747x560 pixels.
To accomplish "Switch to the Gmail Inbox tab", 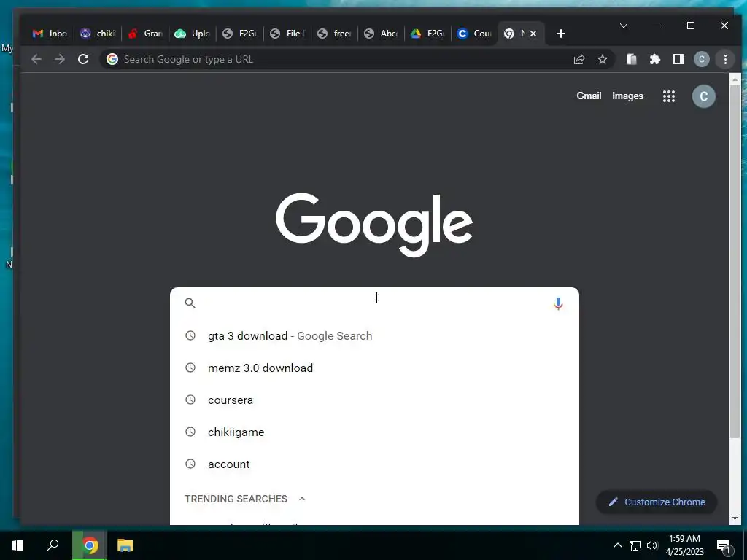I will tap(50, 34).
